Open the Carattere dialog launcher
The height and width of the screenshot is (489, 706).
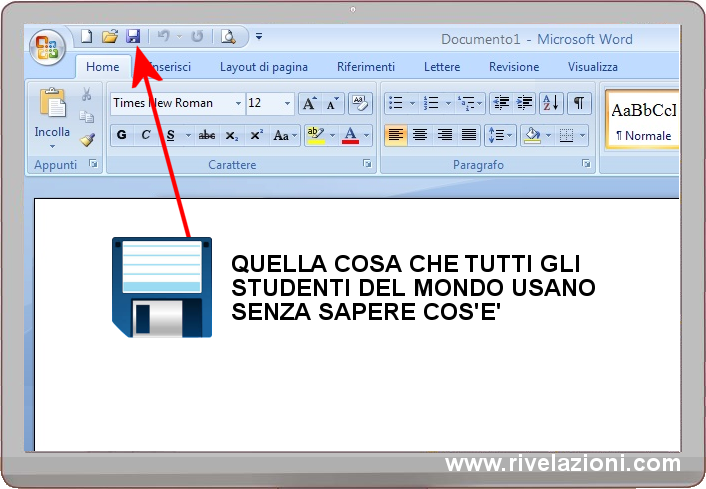[367, 164]
